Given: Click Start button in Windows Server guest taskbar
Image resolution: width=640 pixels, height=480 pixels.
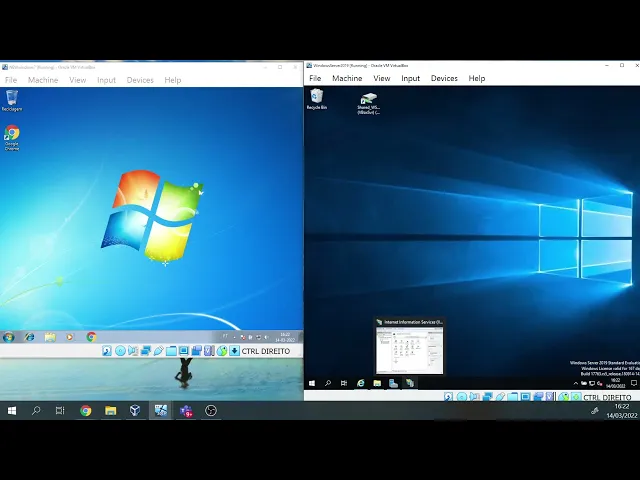Looking at the screenshot, I should [312, 383].
